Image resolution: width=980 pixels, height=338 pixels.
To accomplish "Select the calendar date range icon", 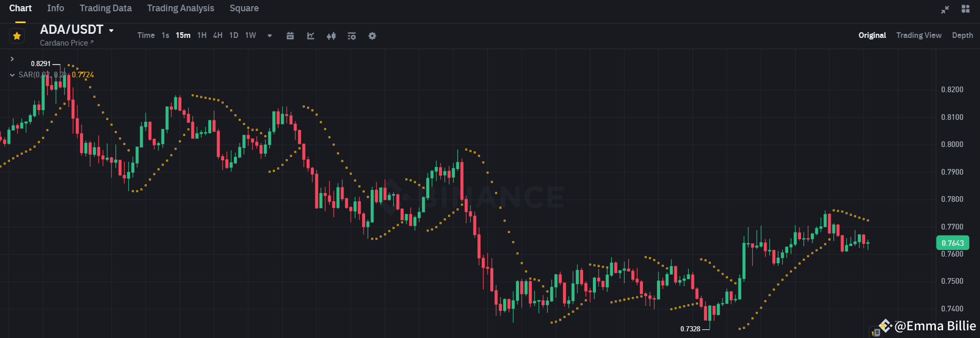I will [x=290, y=36].
